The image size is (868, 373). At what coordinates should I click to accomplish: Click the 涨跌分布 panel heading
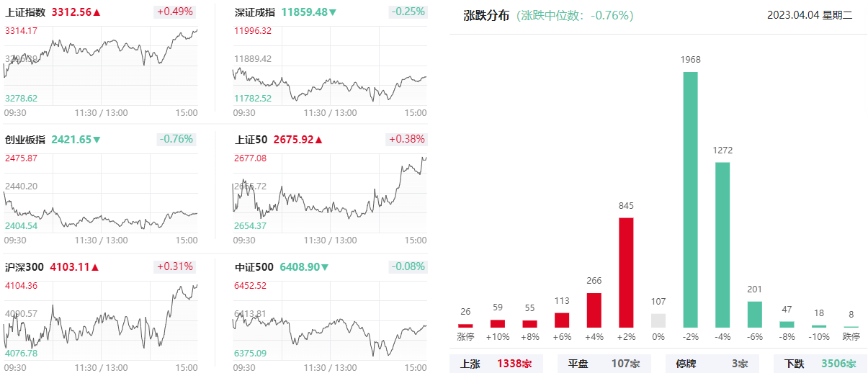486,15
